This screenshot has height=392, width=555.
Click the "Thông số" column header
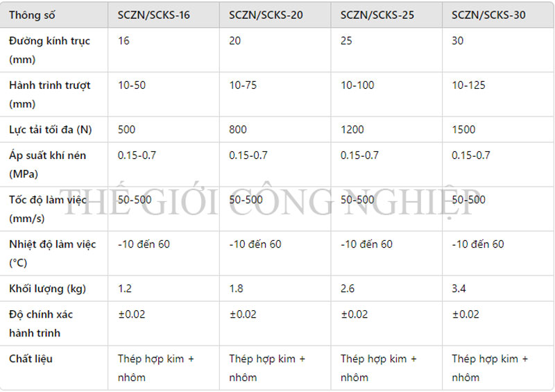(32, 15)
